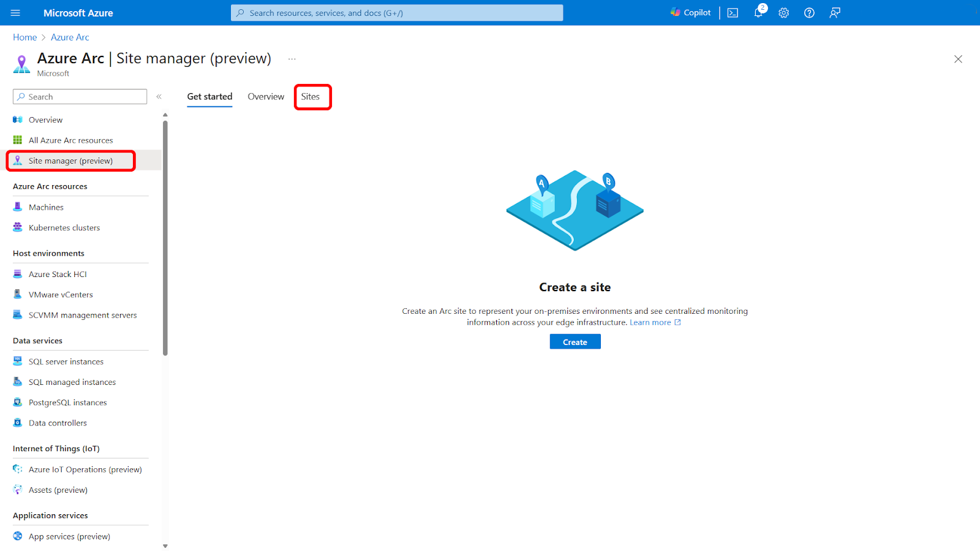
Task: Click the SQL managed instances icon
Action: tap(18, 382)
